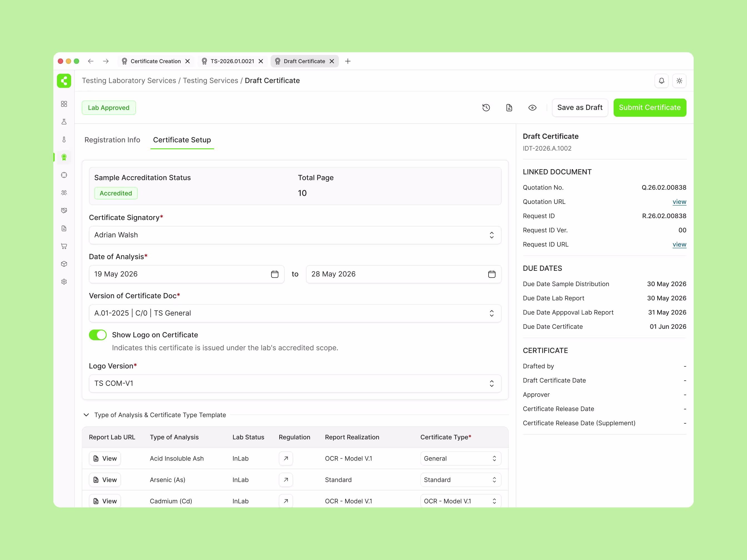Collapse Type of Analysis & Certificate Type Template
This screenshot has width=747, height=560.
[x=86, y=415]
